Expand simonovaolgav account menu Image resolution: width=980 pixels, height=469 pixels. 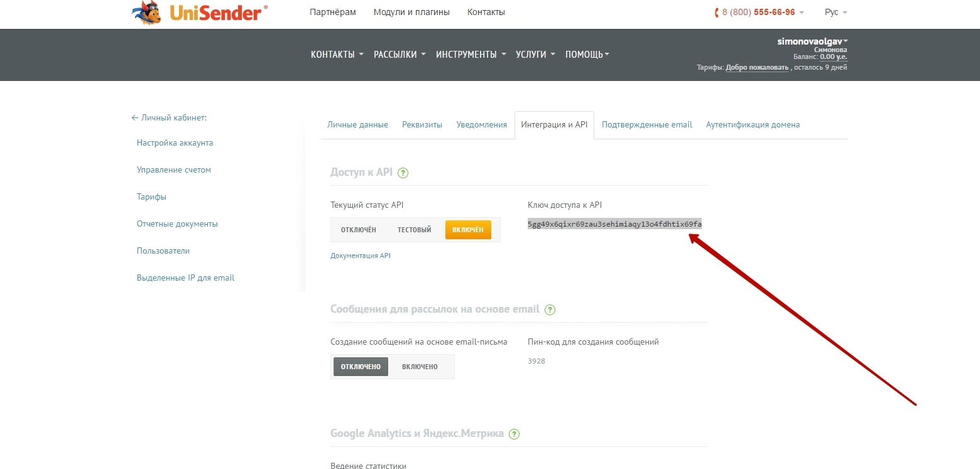pyautogui.click(x=812, y=41)
